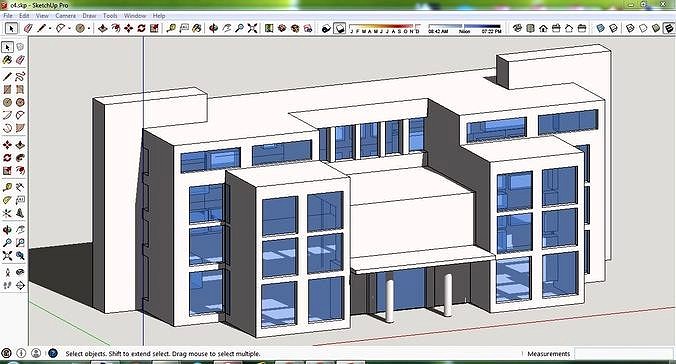Open the Draw menu
Viewport: 676px width, 364px height.
click(89, 16)
